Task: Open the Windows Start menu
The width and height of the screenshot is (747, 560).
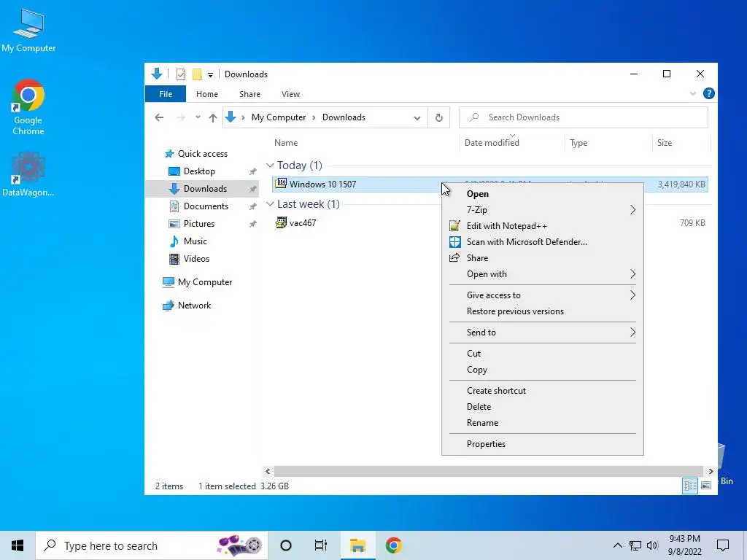Action: (x=18, y=545)
